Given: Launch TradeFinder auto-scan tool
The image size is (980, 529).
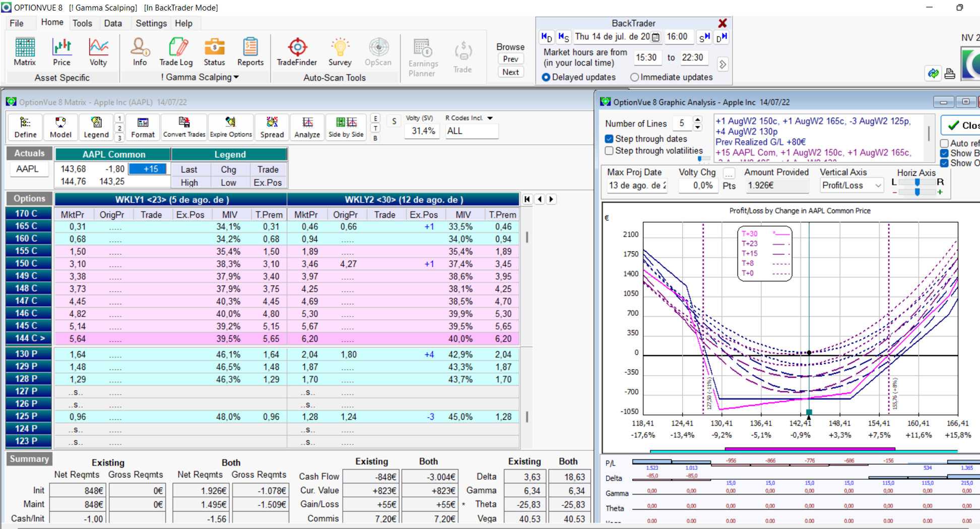Looking at the screenshot, I should coord(297,52).
